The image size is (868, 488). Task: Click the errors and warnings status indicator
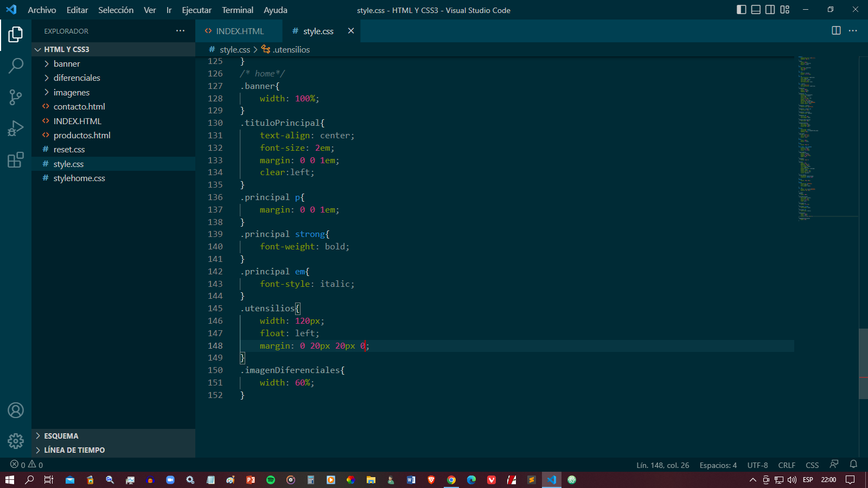(x=27, y=465)
